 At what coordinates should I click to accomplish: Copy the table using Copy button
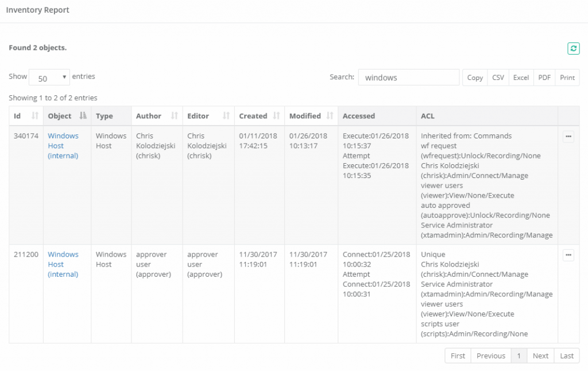tap(475, 78)
